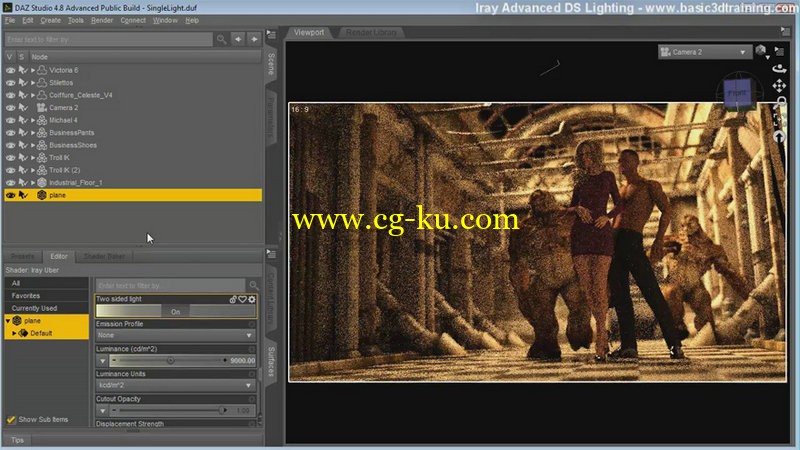The image size is (800, 450).
Task: Click the second plus button beside Scene search
Action: (x=254, y=39)
